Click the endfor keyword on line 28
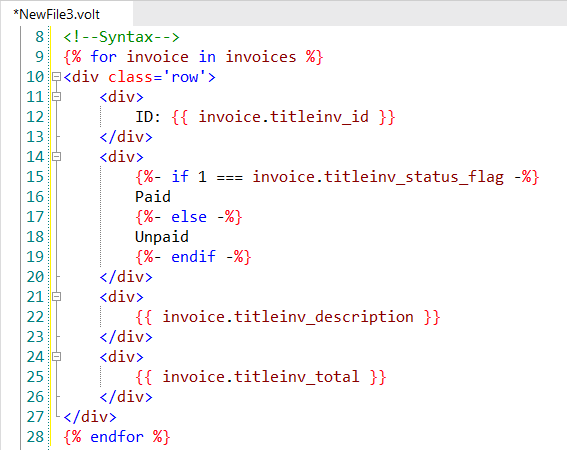The image size is (567, 450). point(116,437)
